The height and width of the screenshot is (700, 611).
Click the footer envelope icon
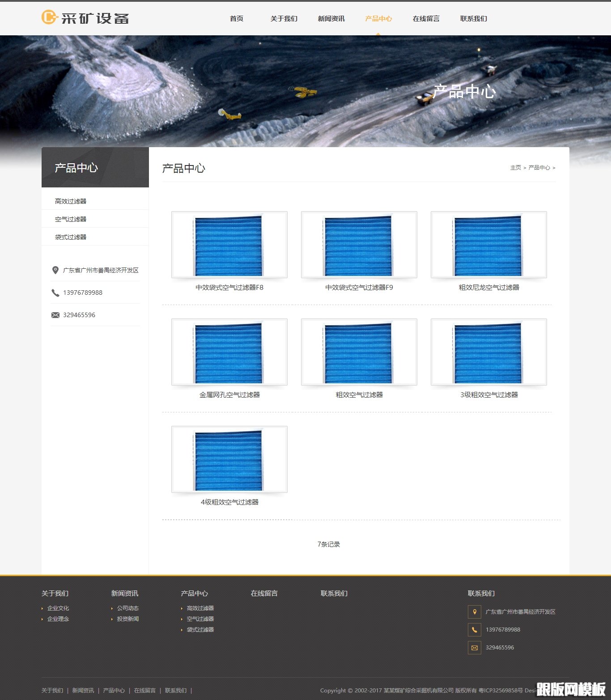475,647
